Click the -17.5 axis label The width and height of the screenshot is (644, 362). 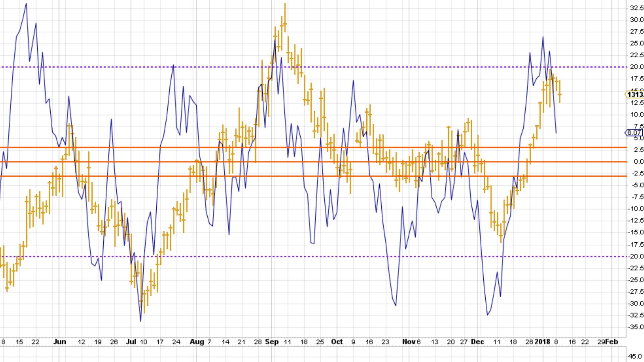click(x=636, y=245)
